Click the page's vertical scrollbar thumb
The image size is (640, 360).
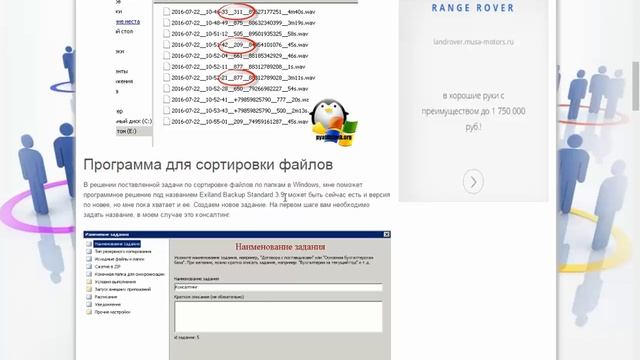(636, 86)
